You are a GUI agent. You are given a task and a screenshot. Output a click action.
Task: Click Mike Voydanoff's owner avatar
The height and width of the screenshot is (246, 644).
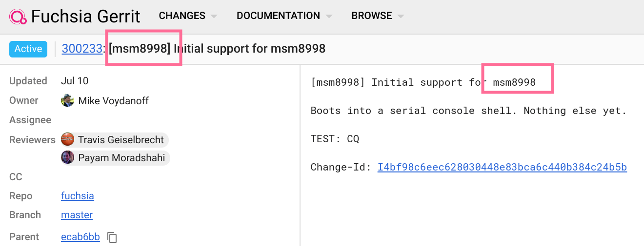[67, 101]
